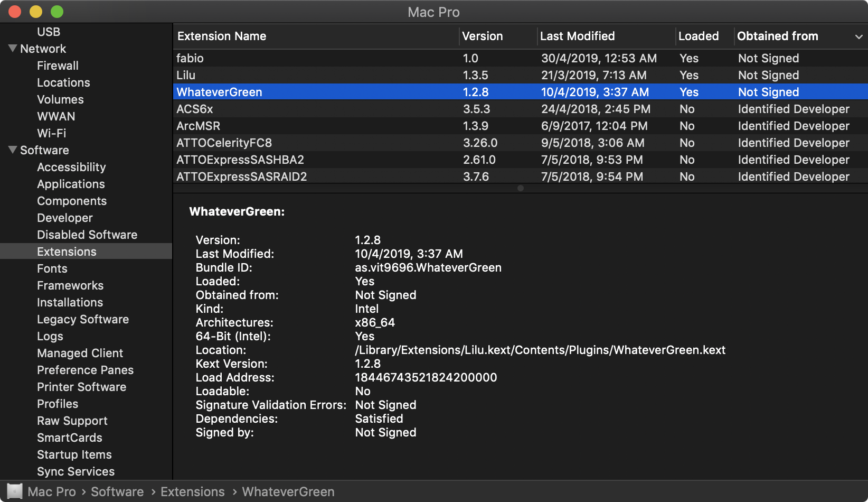Collapse the Software section triangle
Screen dimensions: 868x502
click(13, 150)
